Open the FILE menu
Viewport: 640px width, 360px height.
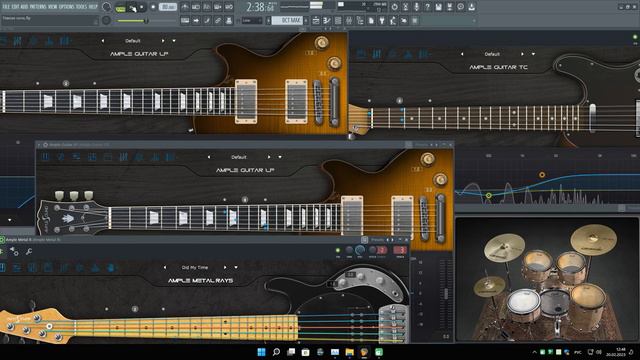tap(7, 7)
